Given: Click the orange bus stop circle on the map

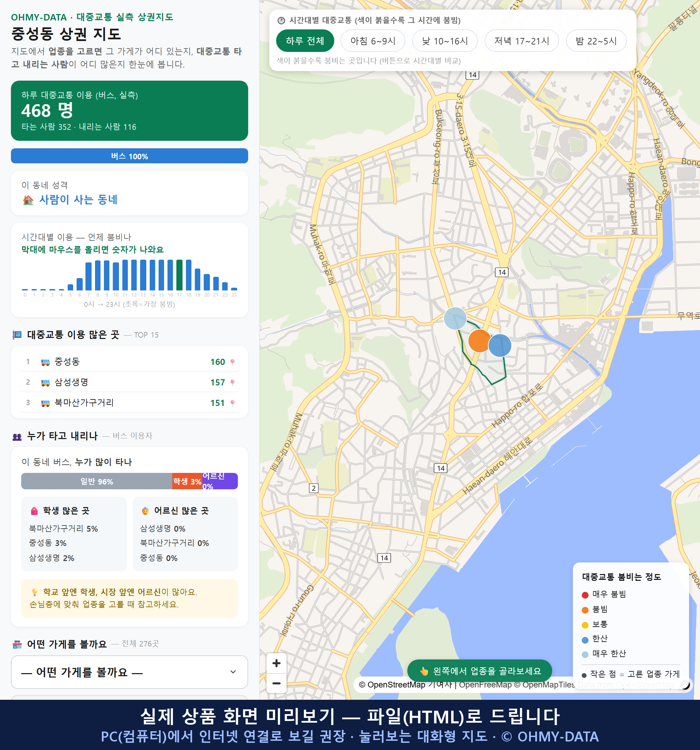Looking at the screenshot, I should point(479,341).
